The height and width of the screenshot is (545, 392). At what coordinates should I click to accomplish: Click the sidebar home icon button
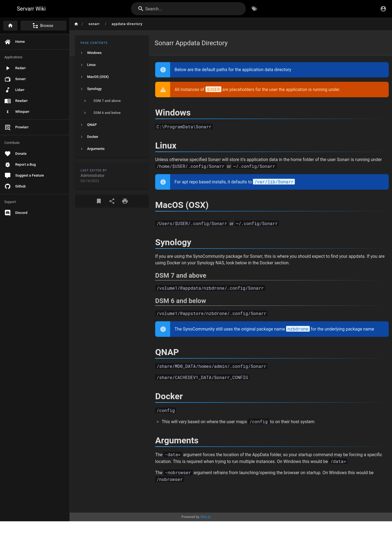pyautogui.click(x=10, y=26)
